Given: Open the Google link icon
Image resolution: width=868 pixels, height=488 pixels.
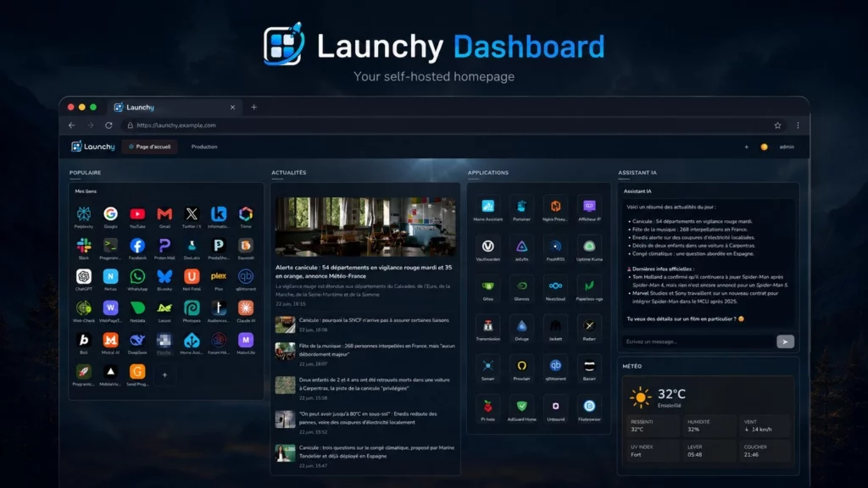Looking at the screenshot, I should coord(111,214).
